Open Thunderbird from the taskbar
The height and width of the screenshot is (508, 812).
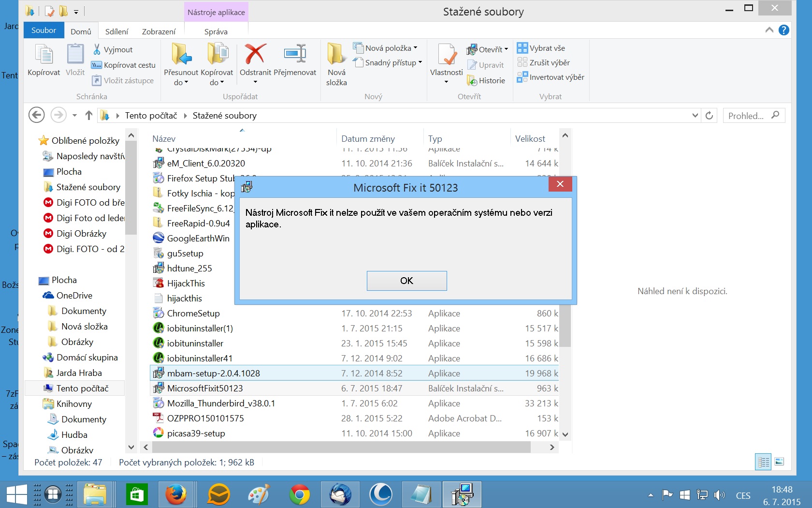coord(340,494)
